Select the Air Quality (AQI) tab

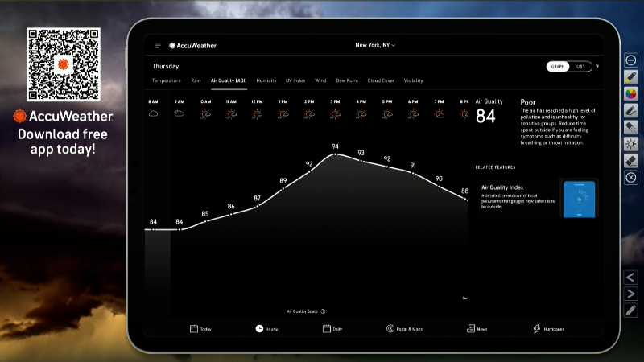tap(229, 80)
